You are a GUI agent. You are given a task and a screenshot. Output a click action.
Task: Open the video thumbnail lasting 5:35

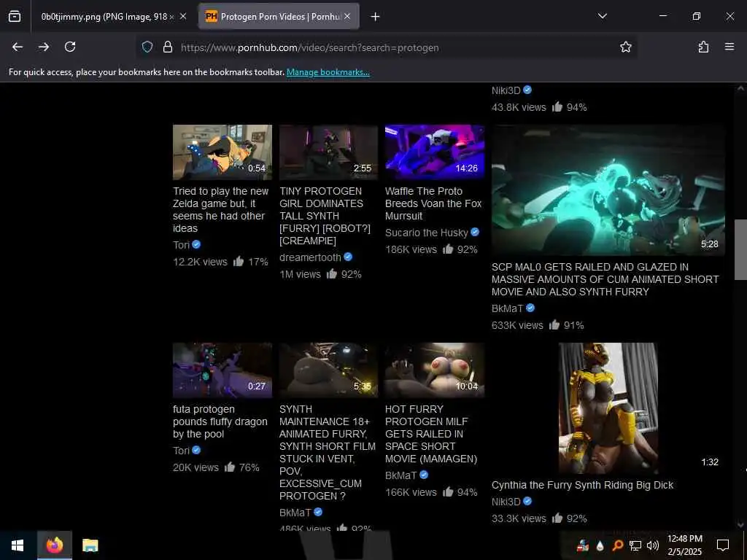tap(329, 370)
